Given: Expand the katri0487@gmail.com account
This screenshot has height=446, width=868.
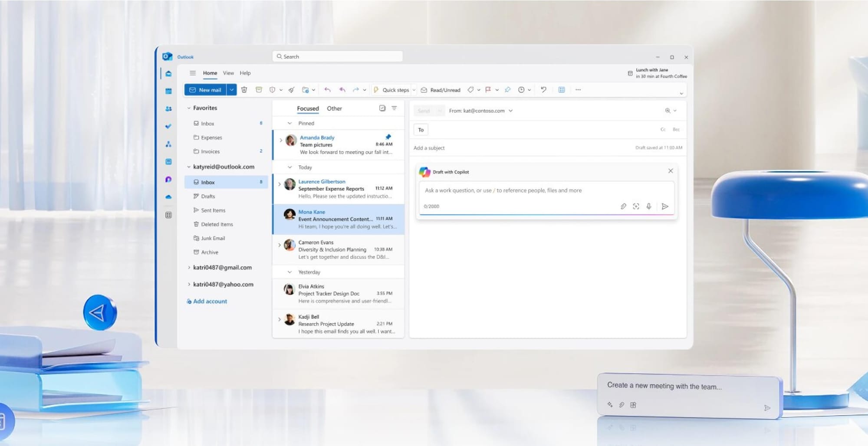Looking at the screenshot, I should click(189, 267).
